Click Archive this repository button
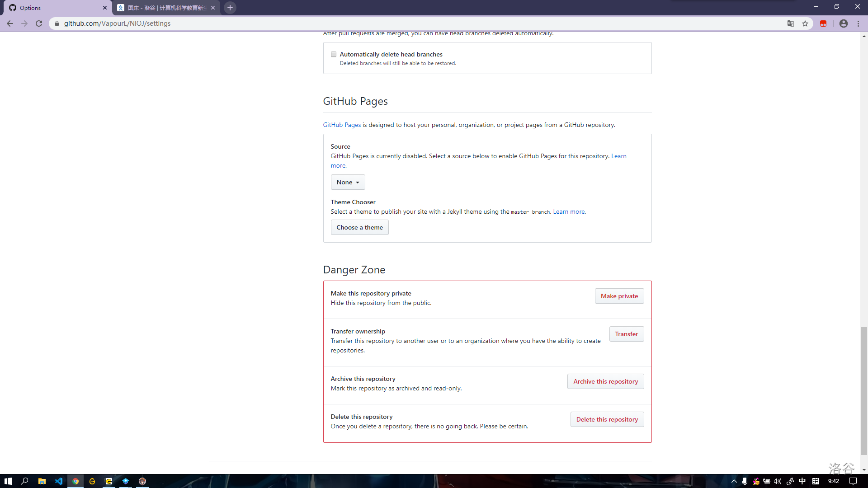 pyautogui.click(x=606, y=381)
